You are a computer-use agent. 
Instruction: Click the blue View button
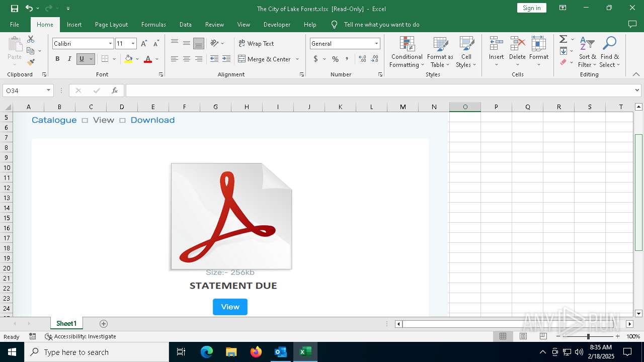coord(230,307)
